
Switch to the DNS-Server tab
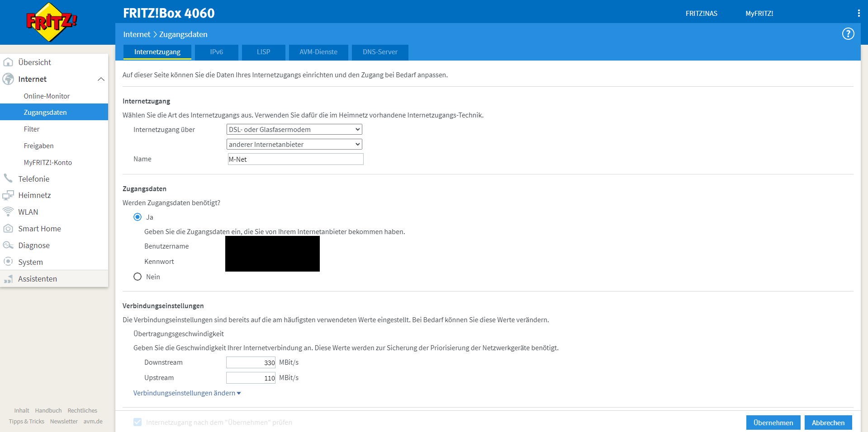(x=380, y=52)
